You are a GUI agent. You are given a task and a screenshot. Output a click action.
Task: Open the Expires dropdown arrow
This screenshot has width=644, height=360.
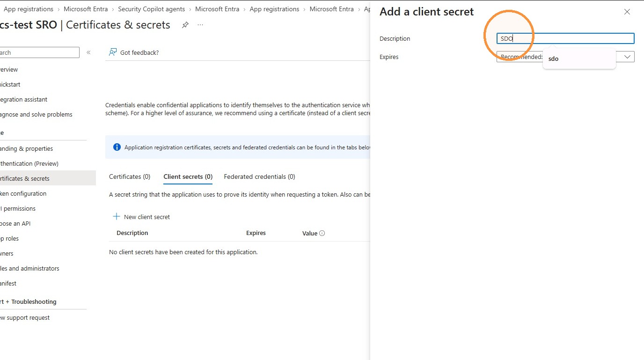coord(628,57)
